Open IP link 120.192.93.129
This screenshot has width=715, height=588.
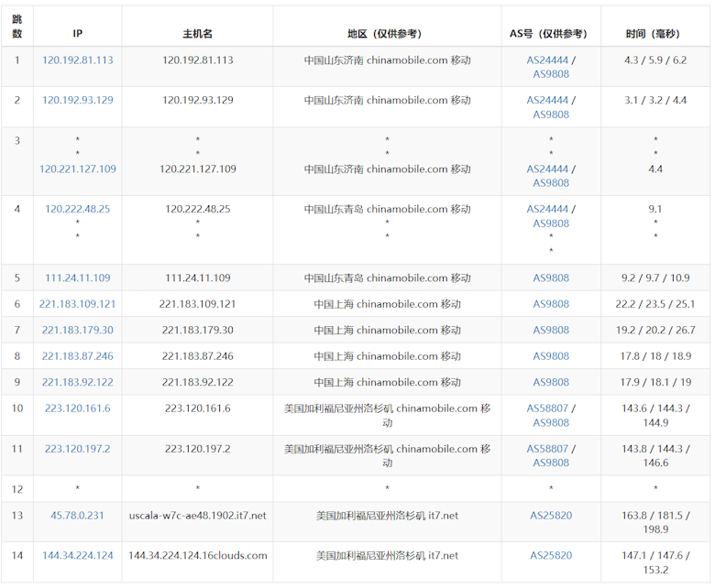point(78,100)
